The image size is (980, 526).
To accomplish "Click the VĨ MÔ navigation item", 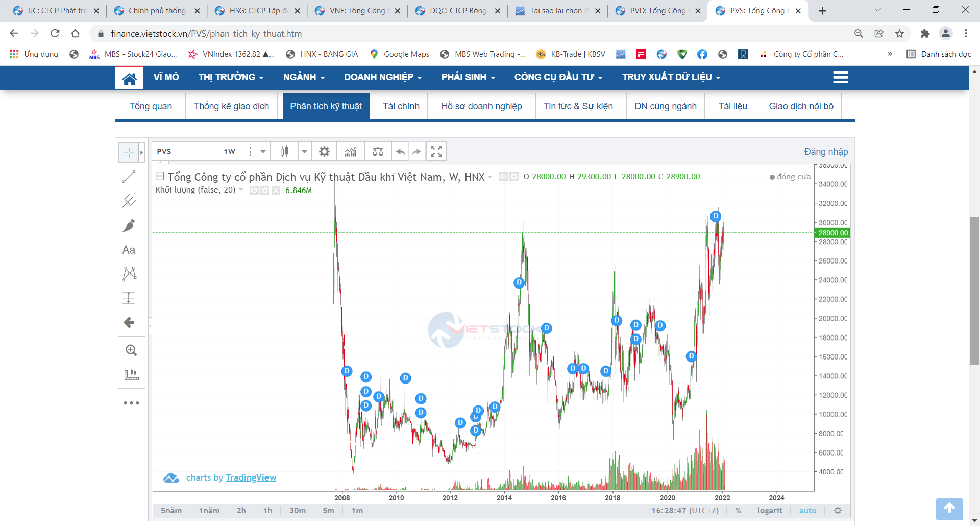I will [x=166, y=77].
